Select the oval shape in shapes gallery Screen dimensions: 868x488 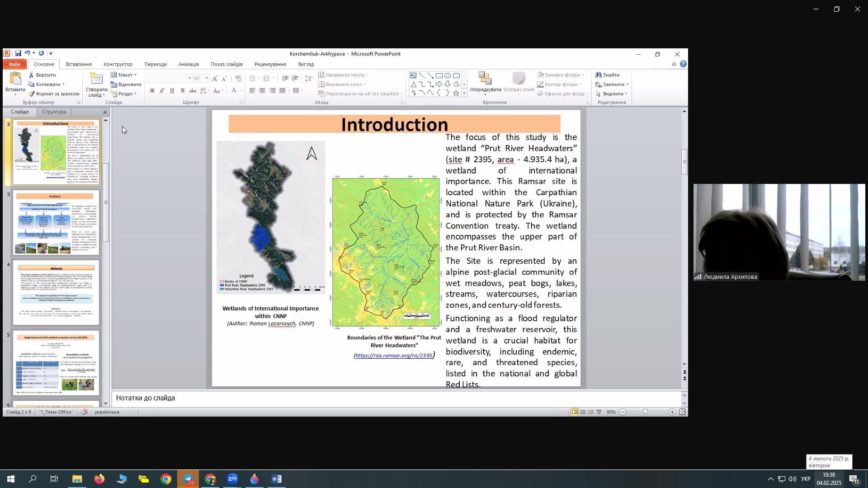coord(448,76)
